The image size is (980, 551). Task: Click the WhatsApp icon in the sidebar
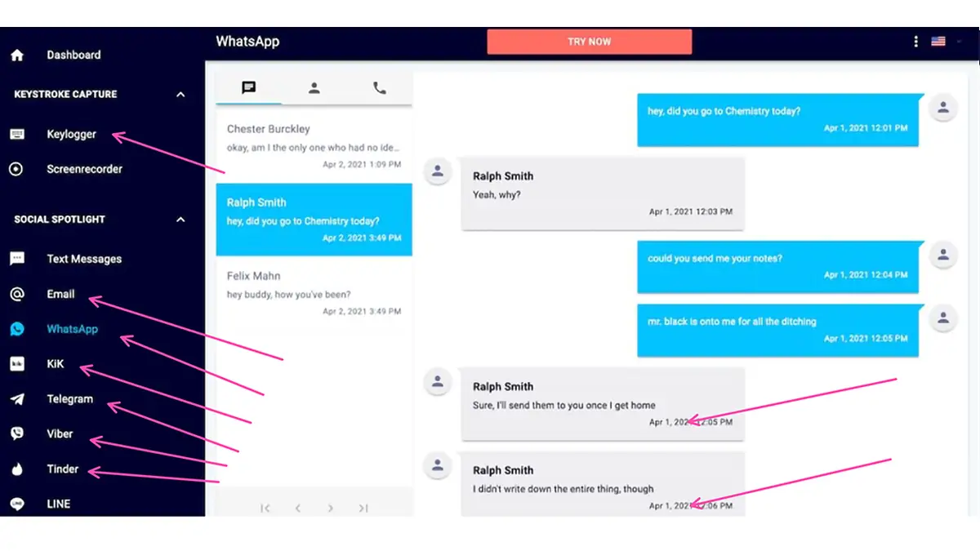pos(17,329)
